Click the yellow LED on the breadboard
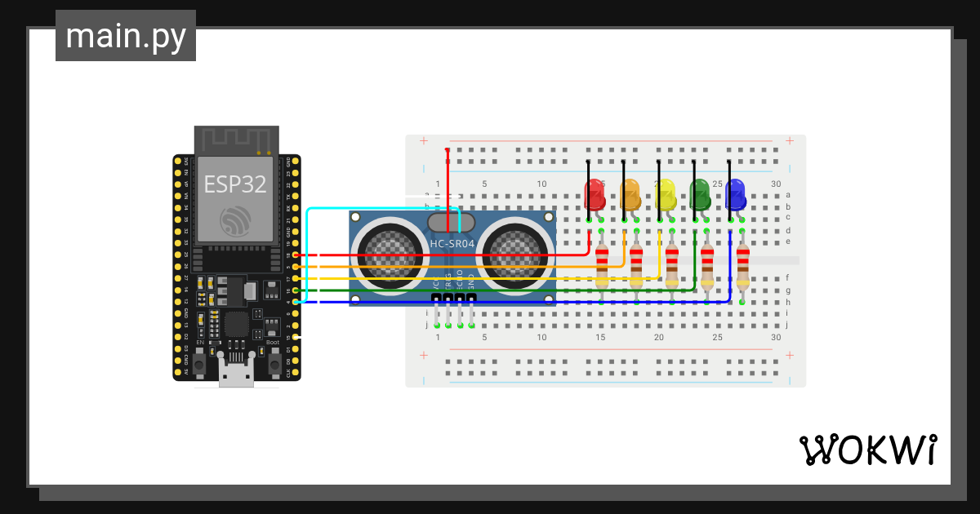This screenshot has width=980, height=514. coord(665,196)
